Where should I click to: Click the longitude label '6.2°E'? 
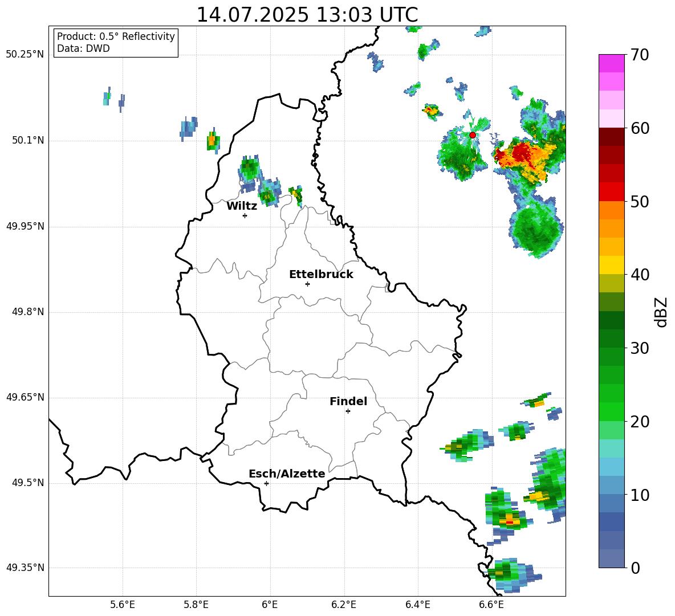pyautogui.click(x=344, y=605)
